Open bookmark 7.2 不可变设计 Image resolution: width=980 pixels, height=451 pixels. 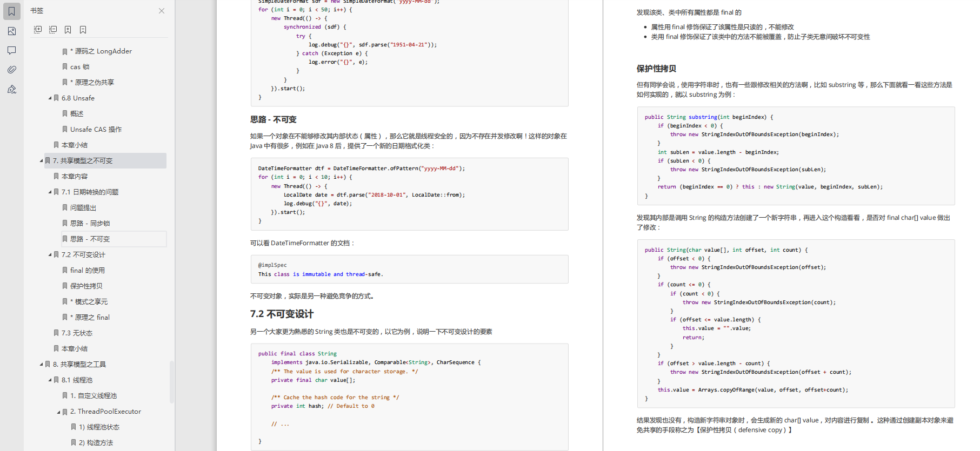pos(83,255)
